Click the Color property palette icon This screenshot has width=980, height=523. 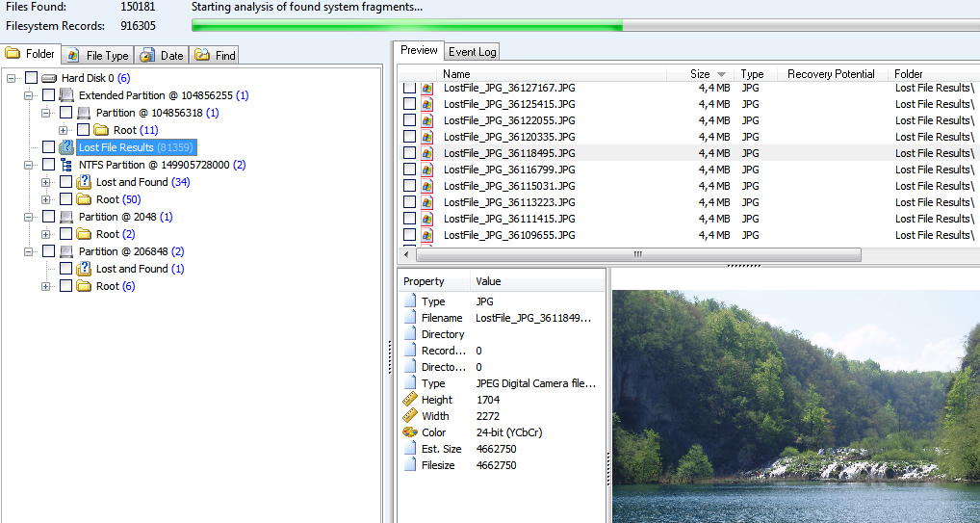410,432
